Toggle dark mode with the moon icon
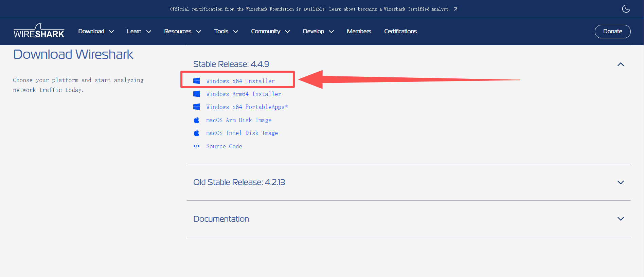 click(x=626, y=9)
